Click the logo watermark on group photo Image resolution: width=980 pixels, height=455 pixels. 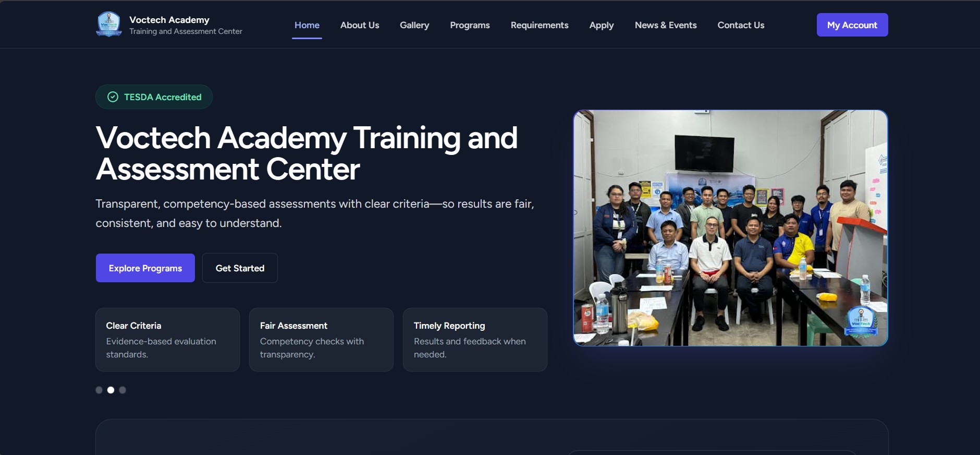(x=861, y=320)
